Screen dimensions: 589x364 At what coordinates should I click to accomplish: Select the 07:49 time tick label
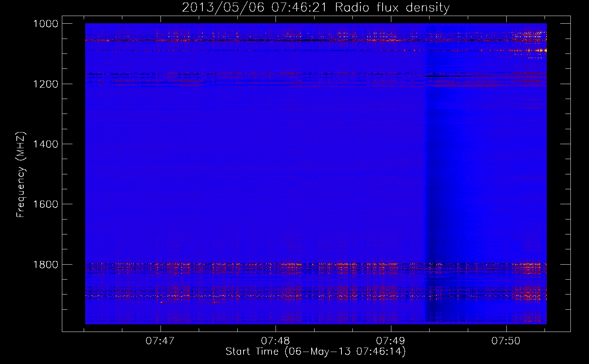pyautogui.click(x=391, y=341)
